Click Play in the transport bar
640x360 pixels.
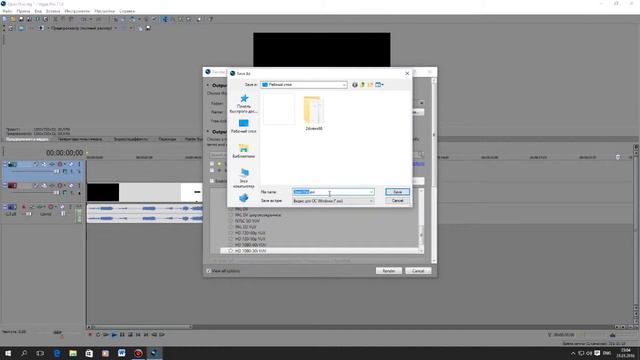pos(114,335)
